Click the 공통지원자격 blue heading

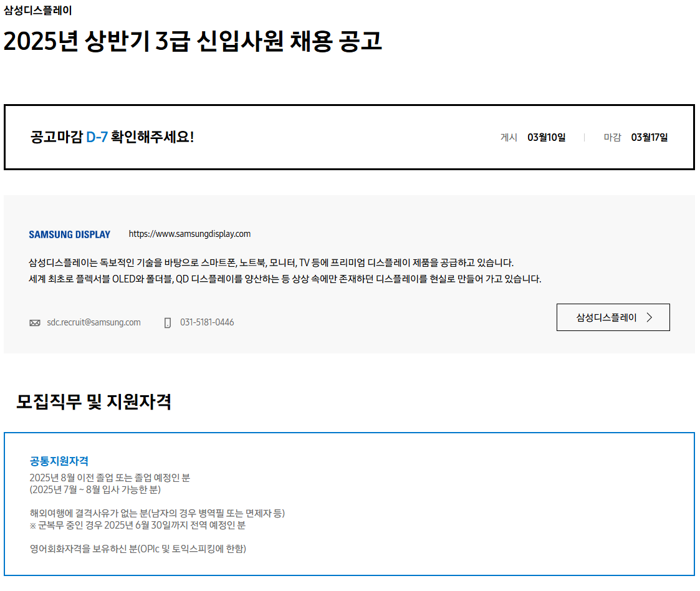coord(59,461)
